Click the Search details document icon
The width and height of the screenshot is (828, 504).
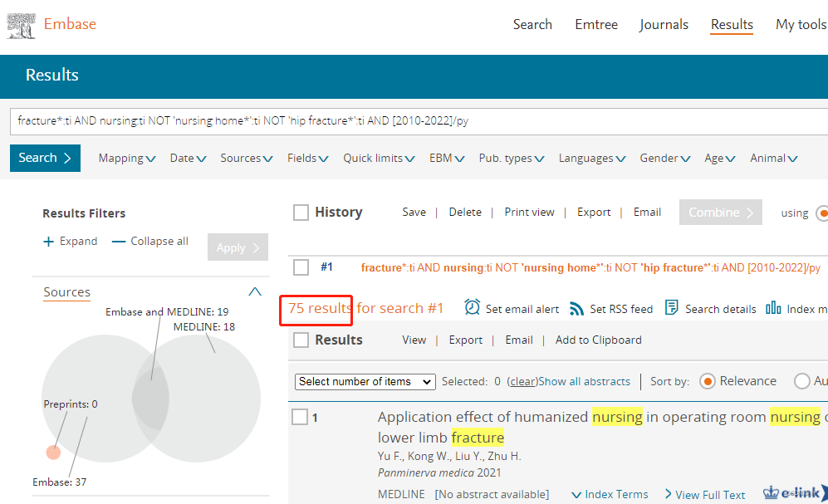(x=671, y=307)
